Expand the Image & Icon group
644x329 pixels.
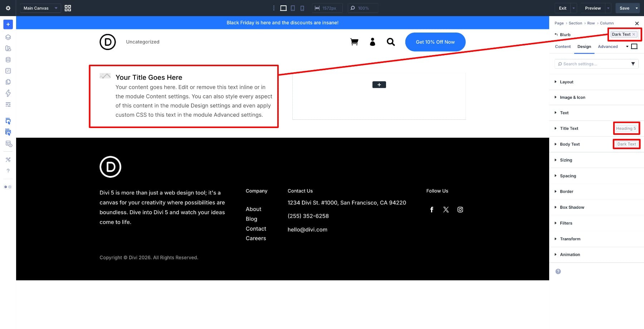click(x=596, y=97)
